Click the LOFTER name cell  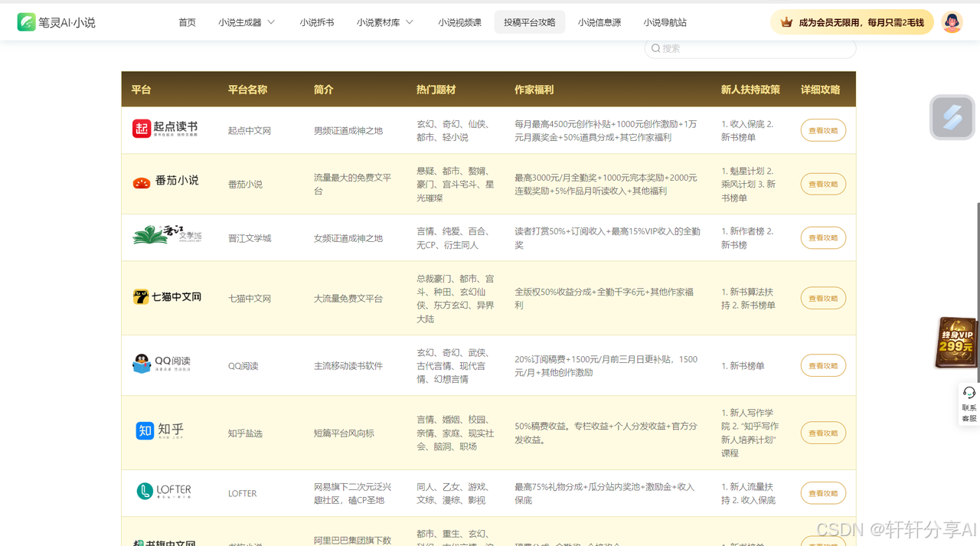tap(242, 494)
